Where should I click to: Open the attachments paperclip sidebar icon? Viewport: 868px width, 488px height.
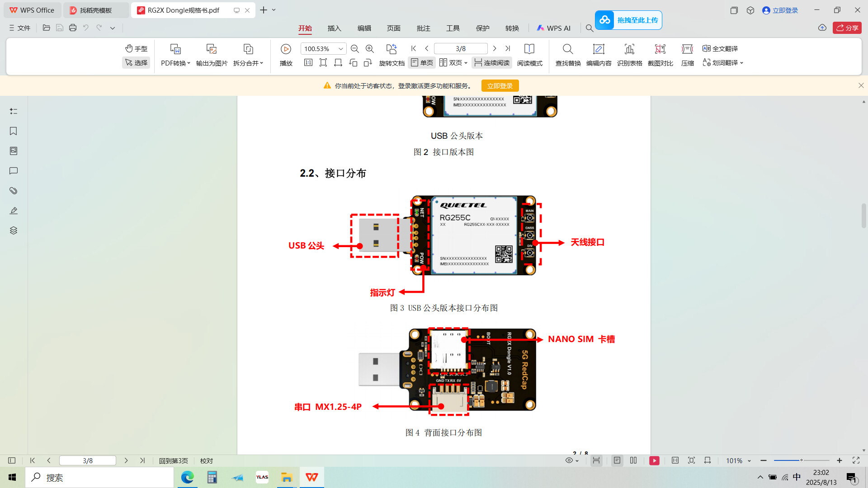tap(14, 191)
